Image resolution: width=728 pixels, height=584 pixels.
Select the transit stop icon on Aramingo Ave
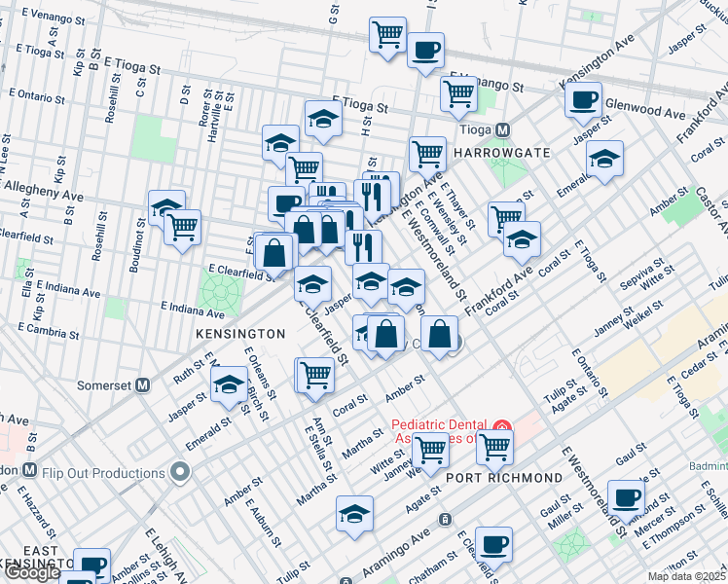[x=445, y=519]
